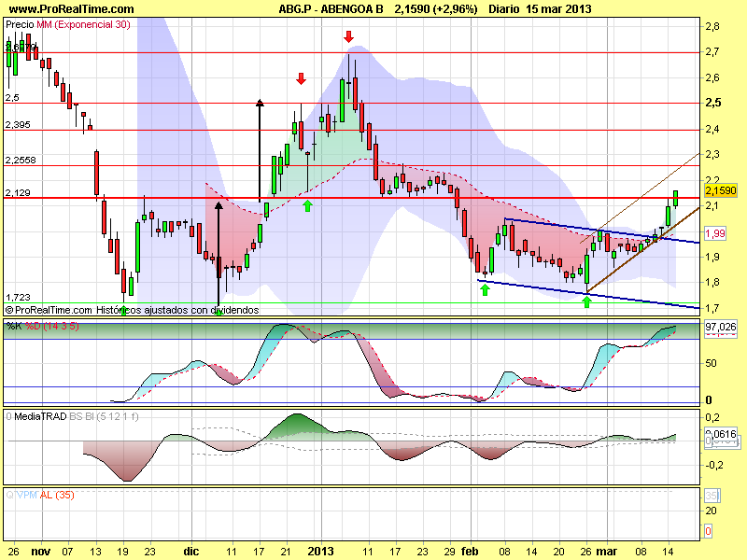Viewport: 747px width, 560px height.
Task: Click the 15 mar 2013 date in the header
Action: pos(558,9)
